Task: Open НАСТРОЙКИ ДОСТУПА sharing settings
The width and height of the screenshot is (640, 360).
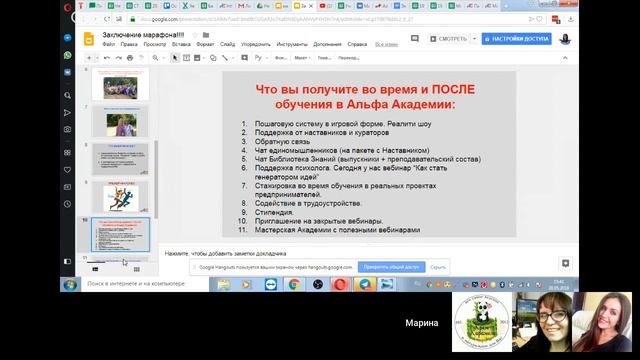Action: [516, 39]
